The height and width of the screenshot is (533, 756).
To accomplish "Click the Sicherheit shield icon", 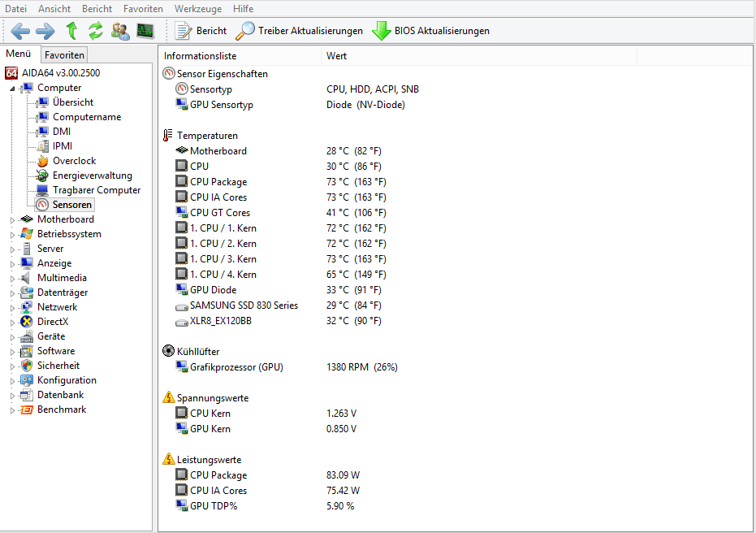I will point(27,366).
